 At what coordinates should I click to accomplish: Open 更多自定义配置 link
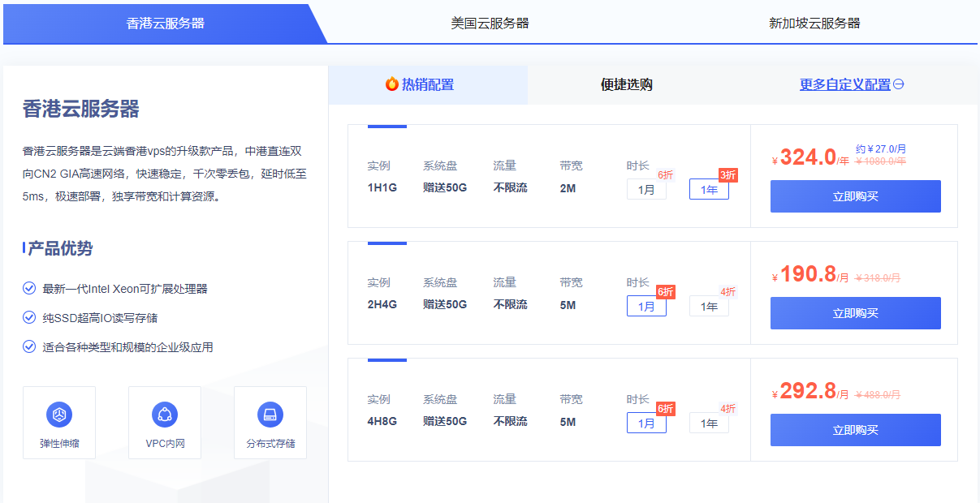(x=845, y=84)
